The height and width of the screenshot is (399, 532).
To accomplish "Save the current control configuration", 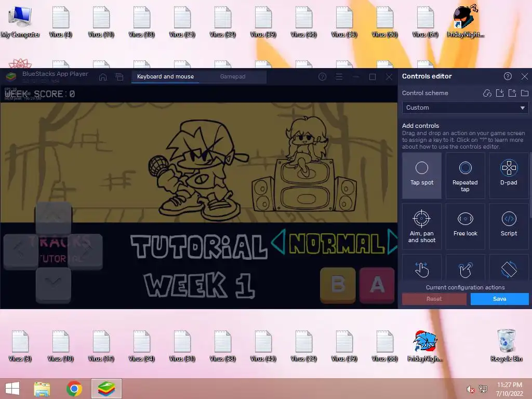I will coord(499,299).
